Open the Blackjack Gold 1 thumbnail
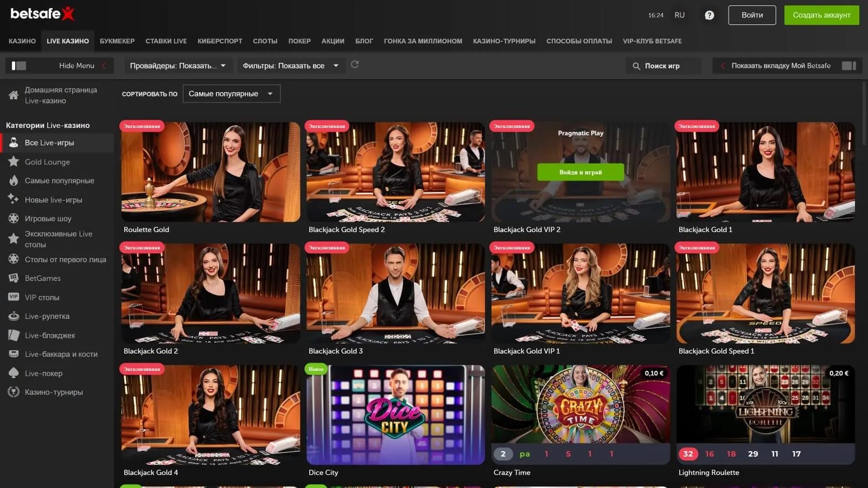The width and height of the screenshot is (868, 488). [x=765, y=172]
